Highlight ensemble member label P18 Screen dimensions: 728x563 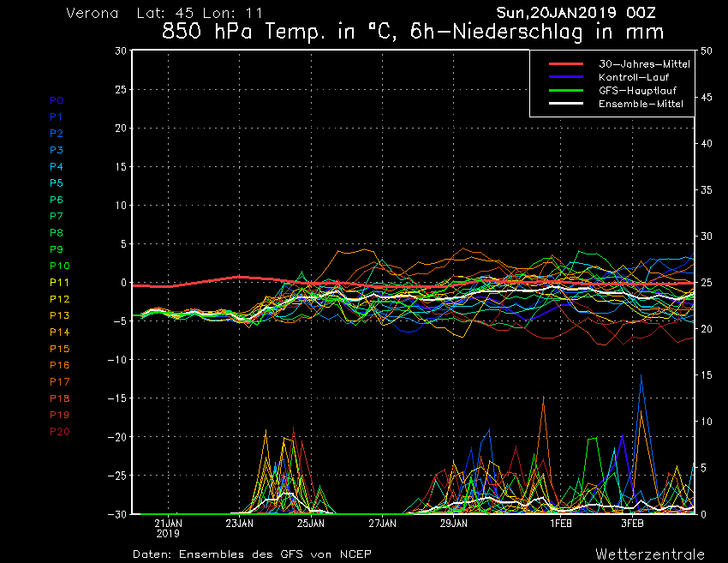60,398
